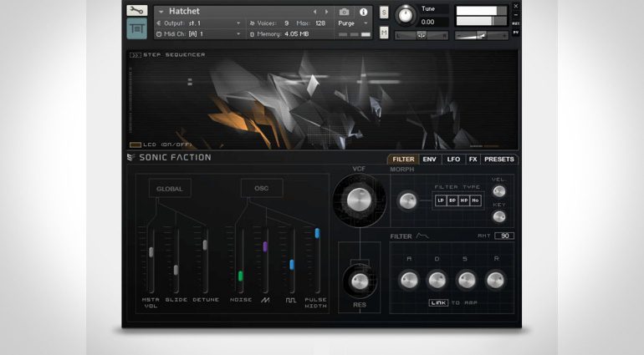
Task: Click the instrument view icon below wrench
Action: 136,28
